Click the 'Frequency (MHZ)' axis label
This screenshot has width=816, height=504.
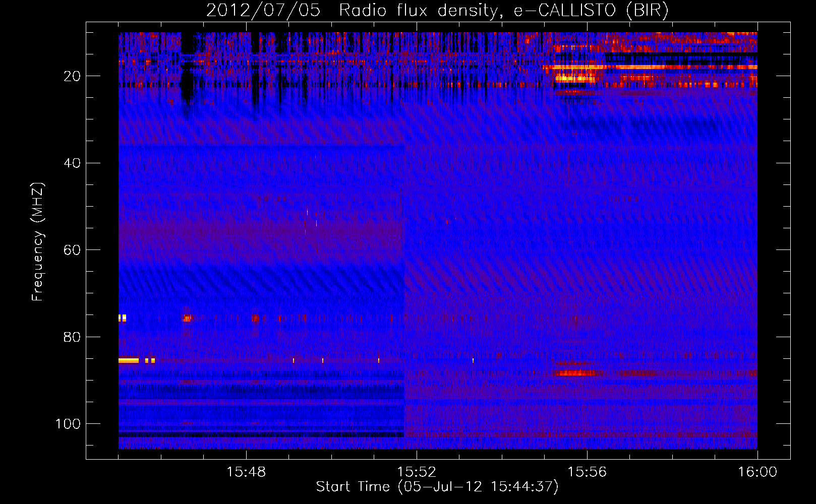(x=38, y=241)
